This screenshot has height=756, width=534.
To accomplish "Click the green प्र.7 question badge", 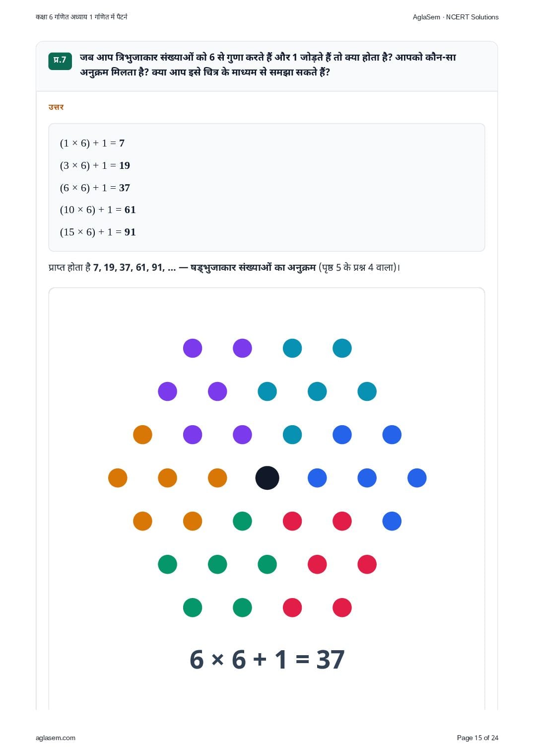I will tap(60, 61).
